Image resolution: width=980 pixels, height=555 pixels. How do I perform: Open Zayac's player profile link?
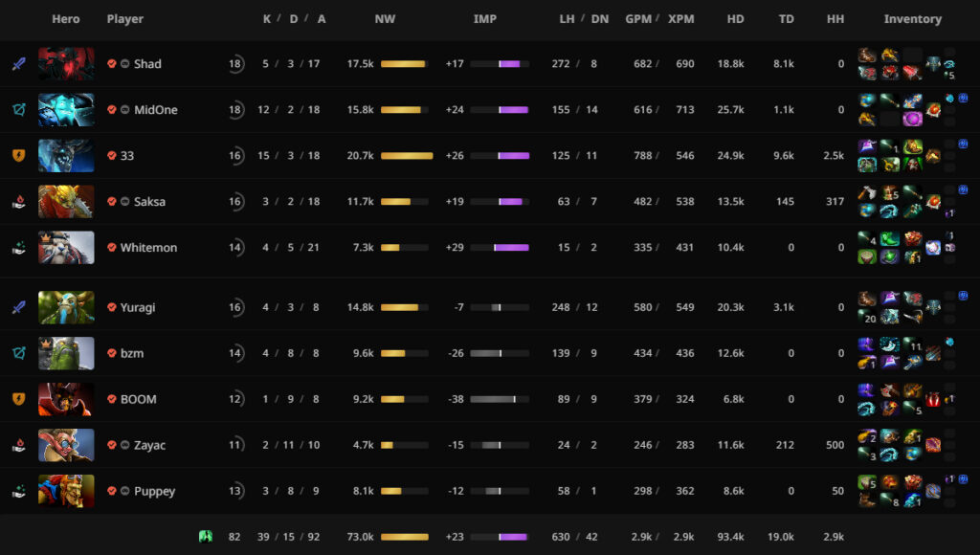click(x=149, y=445)
